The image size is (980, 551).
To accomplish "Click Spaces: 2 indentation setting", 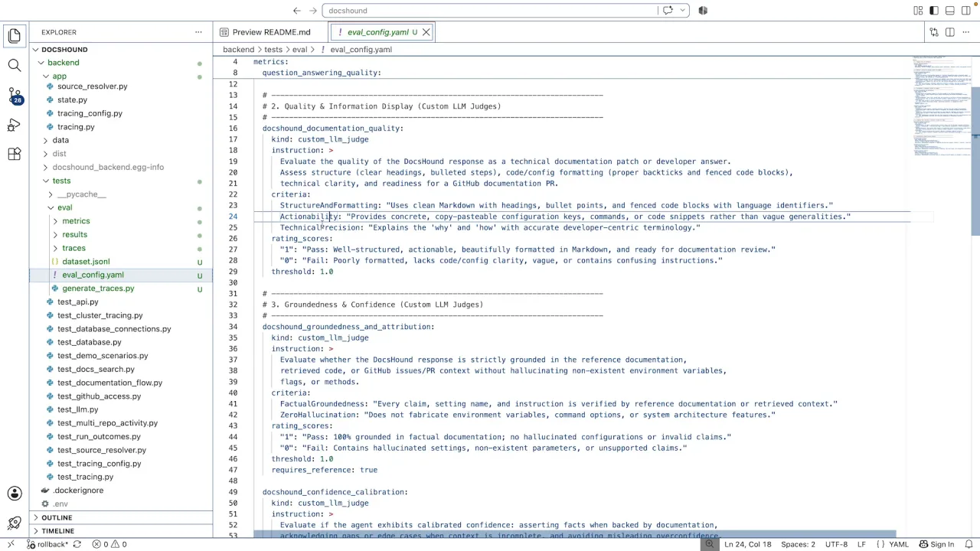I will [x=798, y=544].
